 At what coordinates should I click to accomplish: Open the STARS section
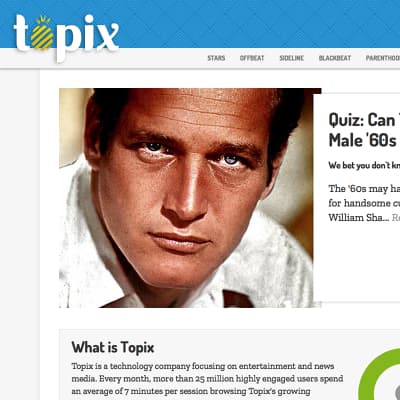tap(216, 58)
